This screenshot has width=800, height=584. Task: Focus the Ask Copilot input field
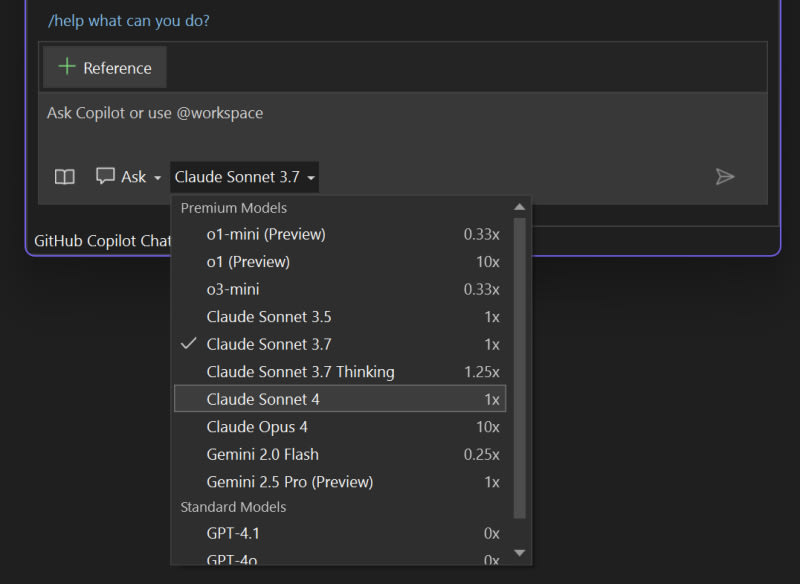tap(403, 124)
